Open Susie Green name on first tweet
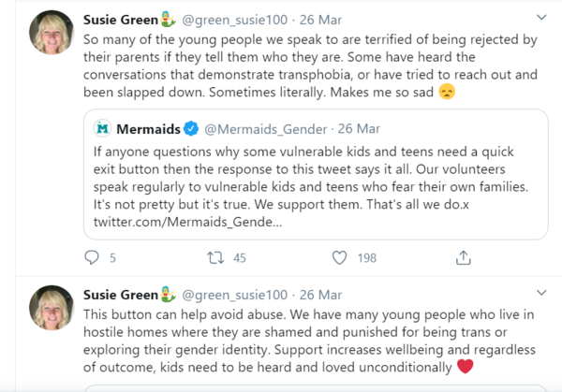 click(x=124, y=17)
